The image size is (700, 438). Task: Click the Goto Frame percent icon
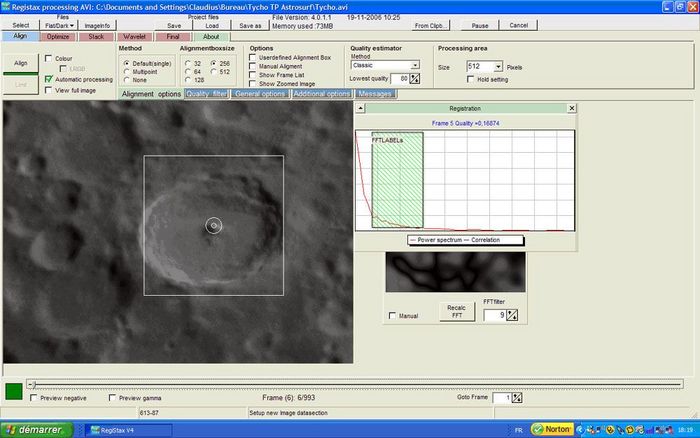(517, 397)
